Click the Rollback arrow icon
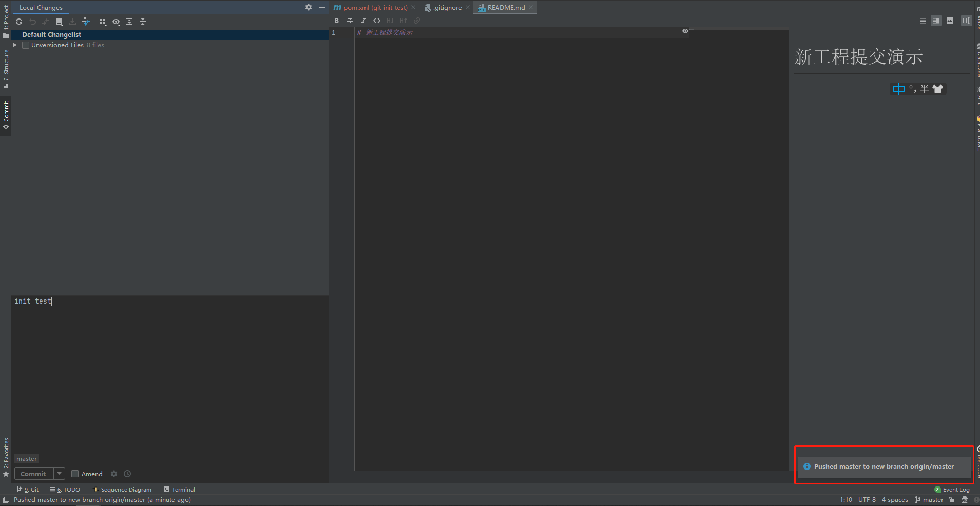This screenshot has width=980, height=506. [32, 22]
